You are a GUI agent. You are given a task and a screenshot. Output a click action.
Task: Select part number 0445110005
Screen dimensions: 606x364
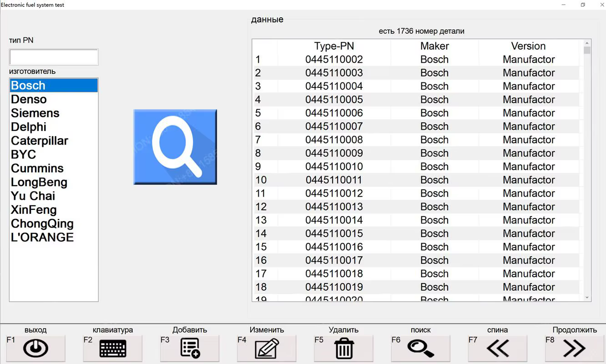coord(334,100)
